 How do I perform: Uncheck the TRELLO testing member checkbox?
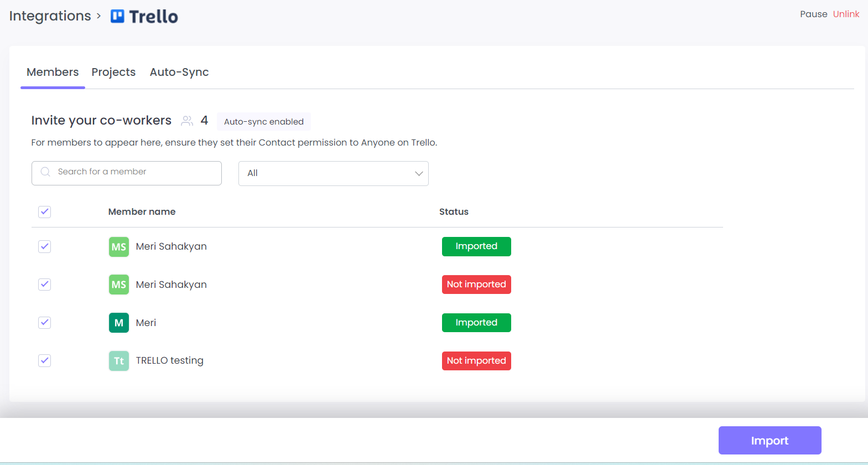[x=45, y=361]
